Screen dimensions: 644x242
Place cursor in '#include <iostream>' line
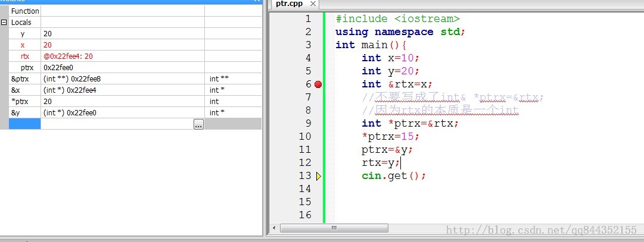[x=397, y=19]
